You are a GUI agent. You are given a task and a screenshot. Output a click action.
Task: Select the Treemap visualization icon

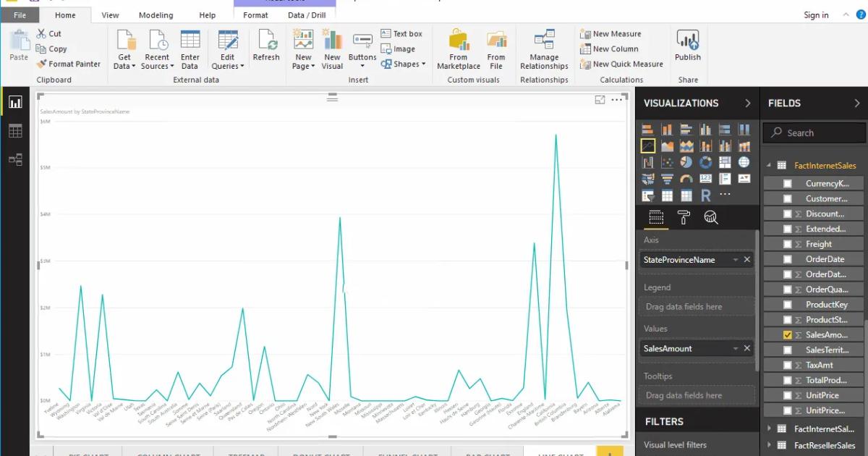click(725, 161)
